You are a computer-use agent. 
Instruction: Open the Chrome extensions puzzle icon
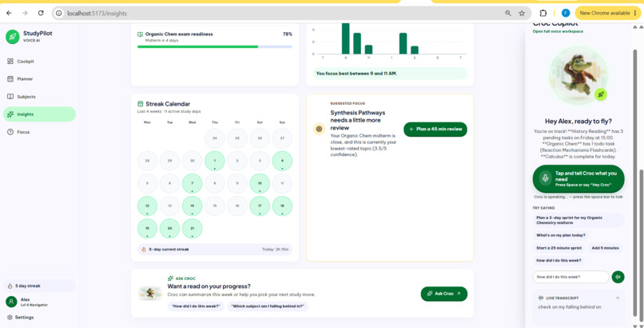(543, 13)
